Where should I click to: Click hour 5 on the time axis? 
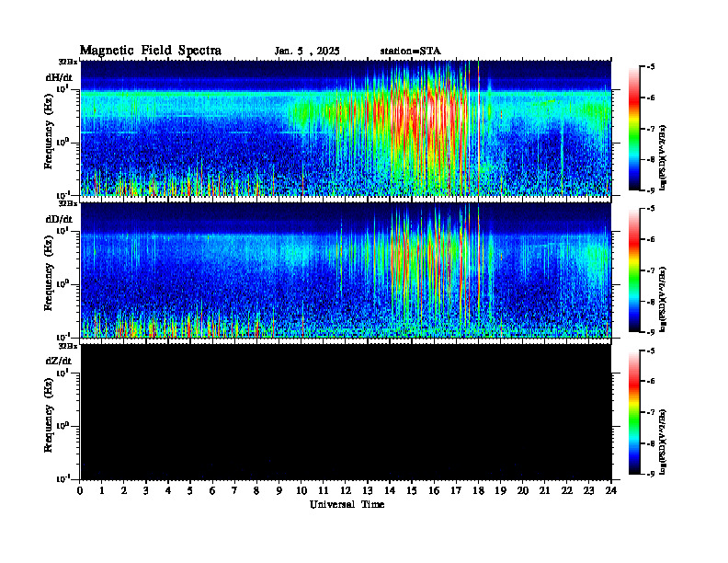point(190,491)
